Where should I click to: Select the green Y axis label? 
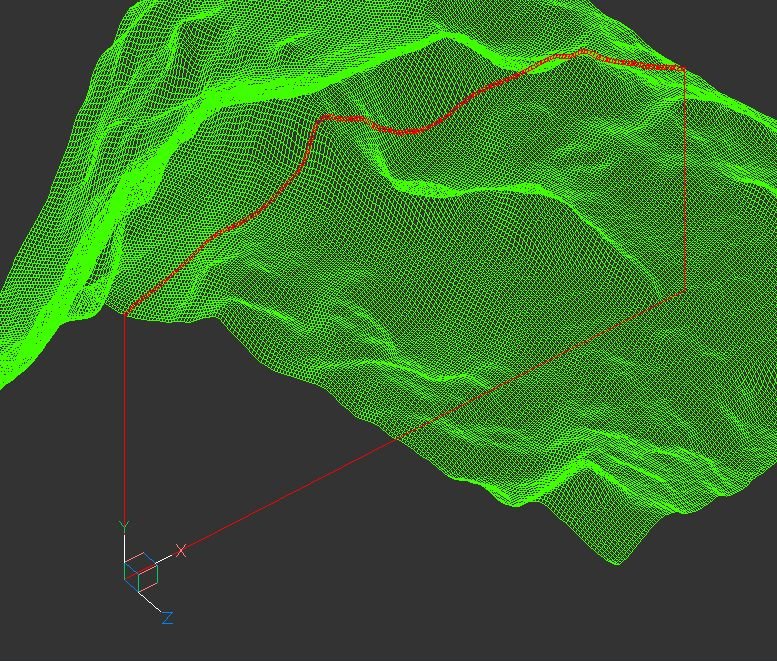[x=124, y=526]
